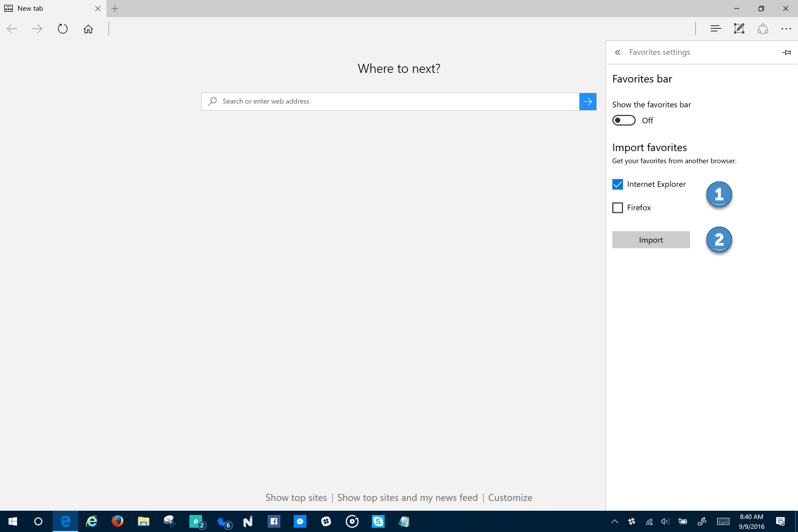The width and height of the screenshot is (798, 532).
Task: Open the Share icon in toolbar
Action: (762, 29)
